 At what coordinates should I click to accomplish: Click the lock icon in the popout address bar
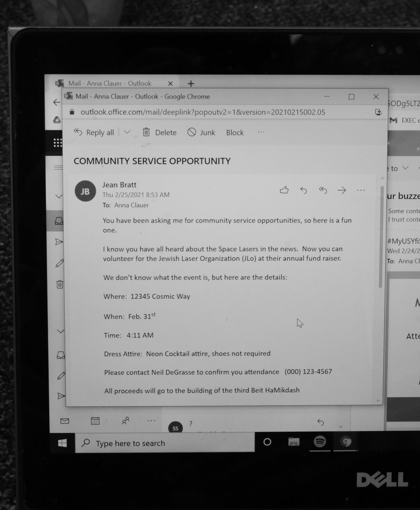point(72,112)
